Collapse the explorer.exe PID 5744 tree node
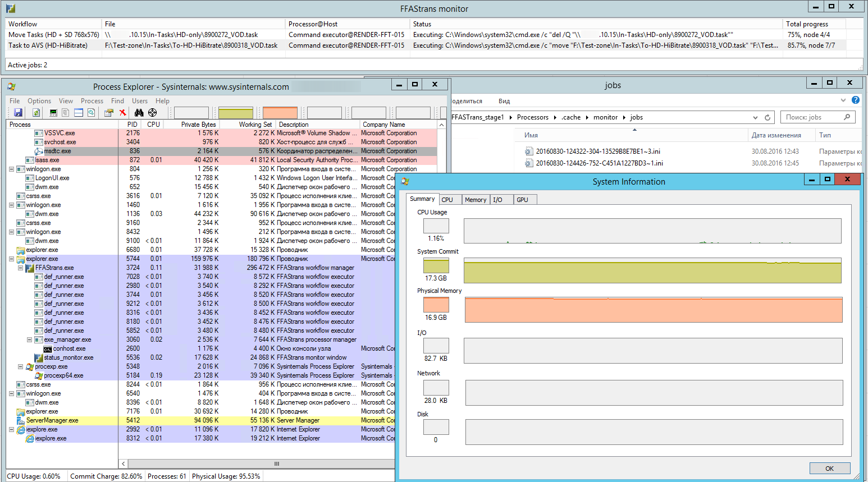Viewport: 868px width, 482px height. pos(11,259)
